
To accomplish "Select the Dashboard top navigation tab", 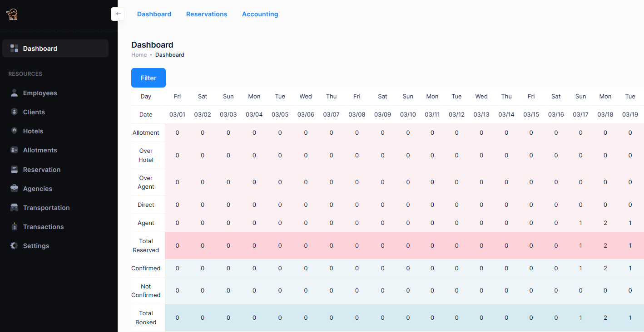I will click(154, 14).
